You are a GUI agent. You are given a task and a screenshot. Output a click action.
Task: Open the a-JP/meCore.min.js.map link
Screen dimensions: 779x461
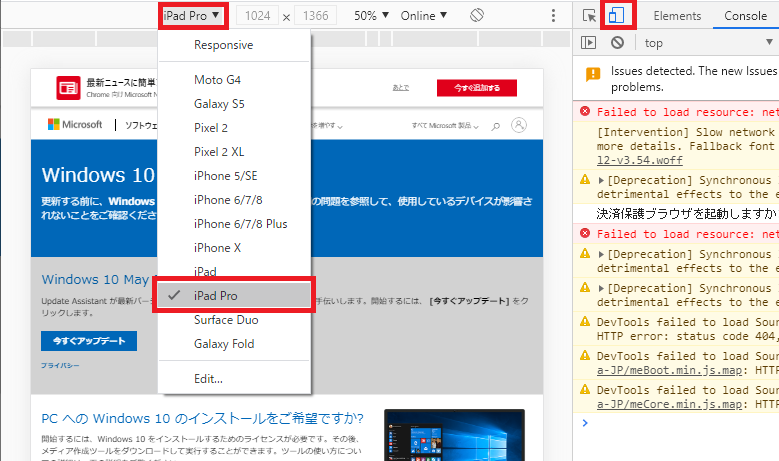[669, 404]
